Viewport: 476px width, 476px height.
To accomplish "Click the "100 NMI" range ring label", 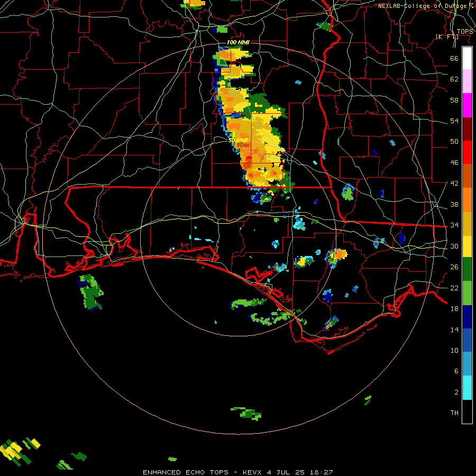I will click(238, 42).
